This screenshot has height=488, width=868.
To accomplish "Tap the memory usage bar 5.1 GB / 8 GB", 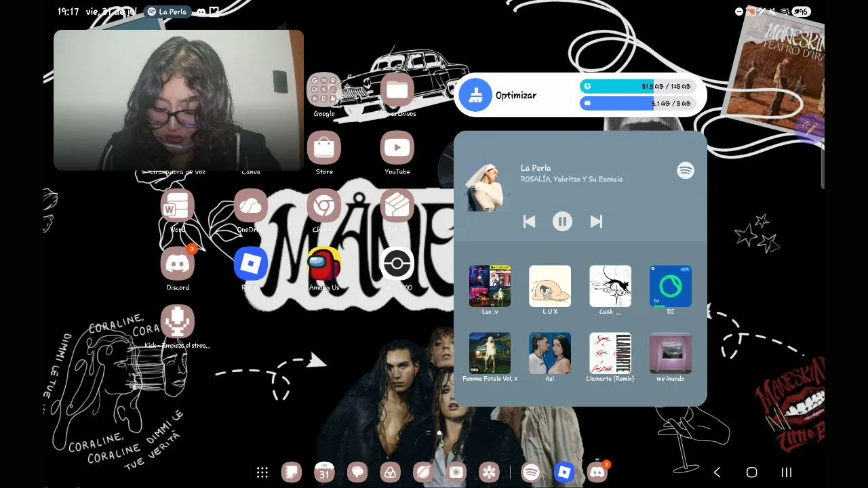I will 637,103.
